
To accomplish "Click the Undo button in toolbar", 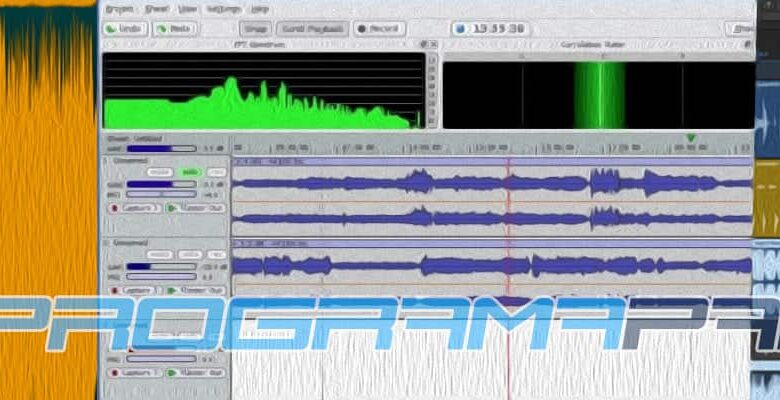I will point(124,29).
